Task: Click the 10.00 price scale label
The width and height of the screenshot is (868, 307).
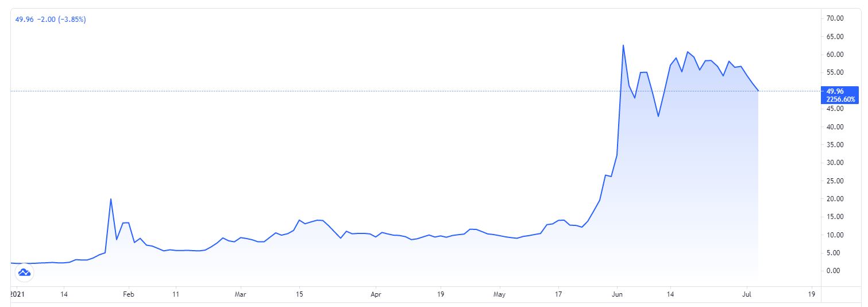Action: tap(835, 235)
